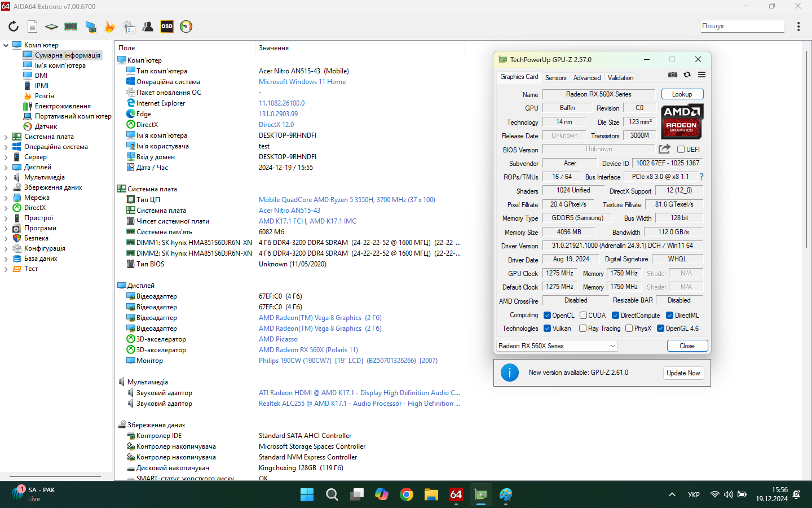Open the report document icon in toolbar
This screenshot has width=812, height=508.
coord(33,27)
